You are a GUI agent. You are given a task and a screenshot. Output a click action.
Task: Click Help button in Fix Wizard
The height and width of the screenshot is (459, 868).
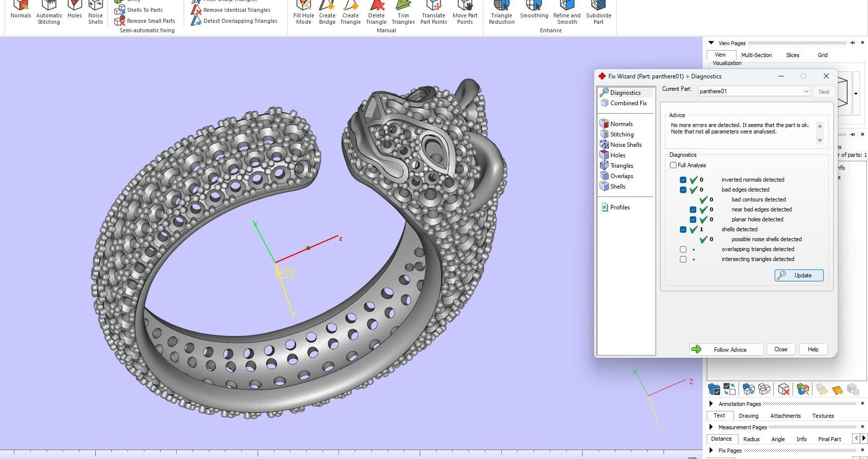pyautogui.click(x=813, y=349)
